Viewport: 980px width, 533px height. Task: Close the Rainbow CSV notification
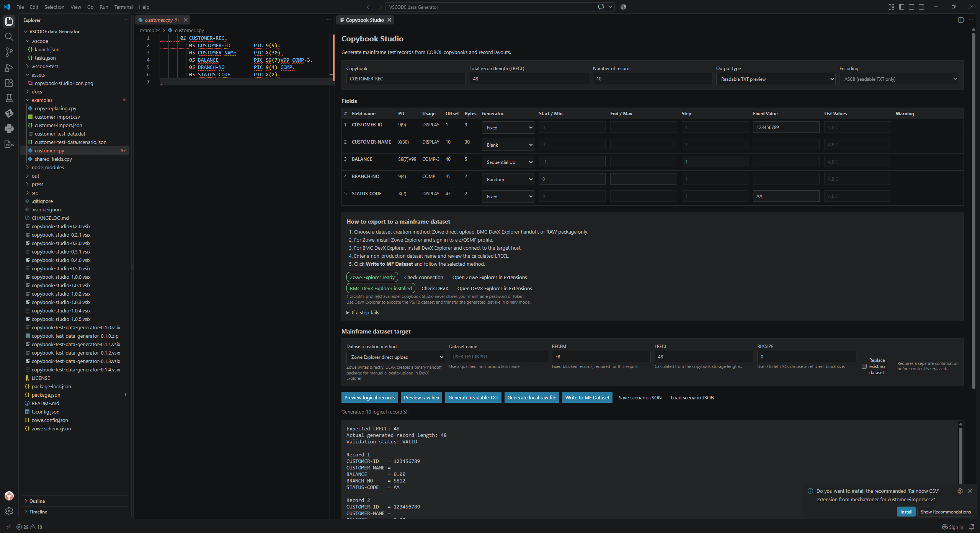pyautogui.click(x=970, y=491)
